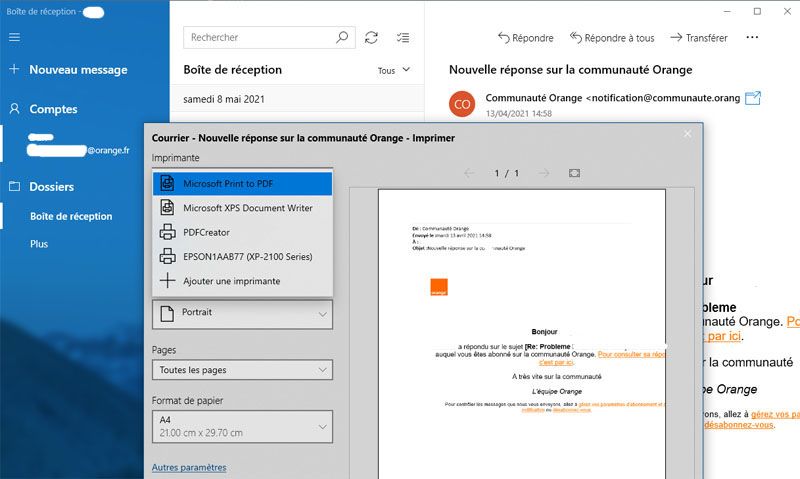This screenshot has height=479, width=800.
Task: Click the Imprimante label
Action: 176,158
